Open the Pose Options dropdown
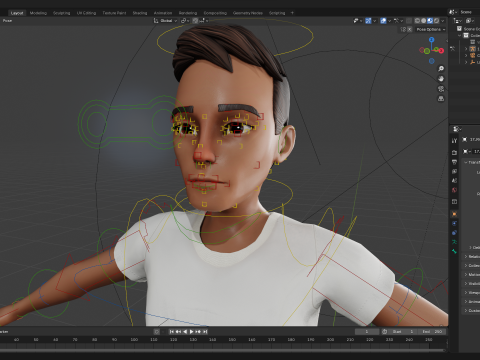 [431, 29]
